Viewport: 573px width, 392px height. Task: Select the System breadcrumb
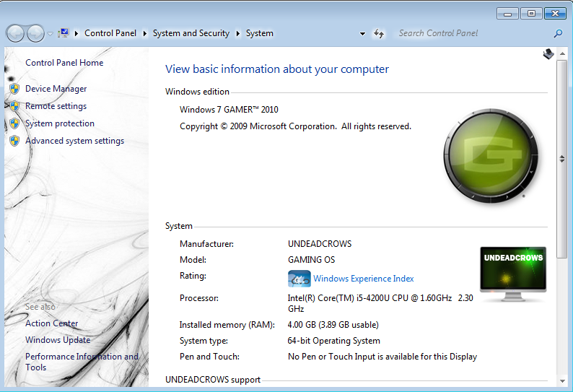[260, 33]
